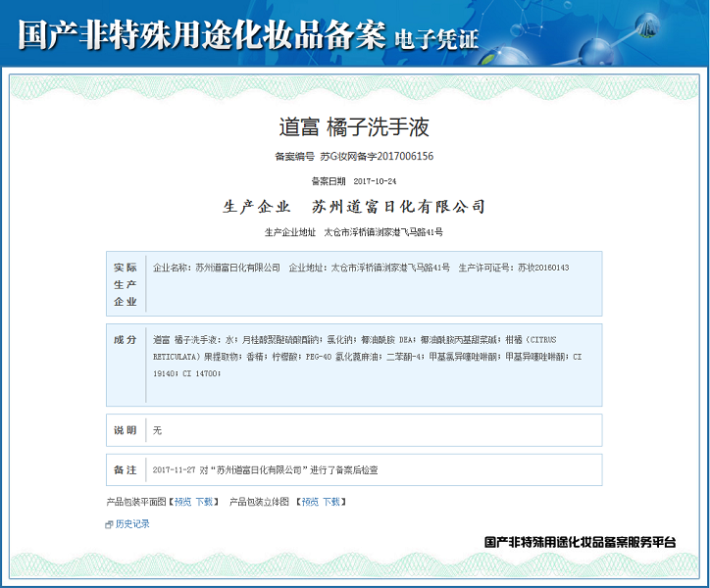Click filing date 2017-10-24

[375, 181]
